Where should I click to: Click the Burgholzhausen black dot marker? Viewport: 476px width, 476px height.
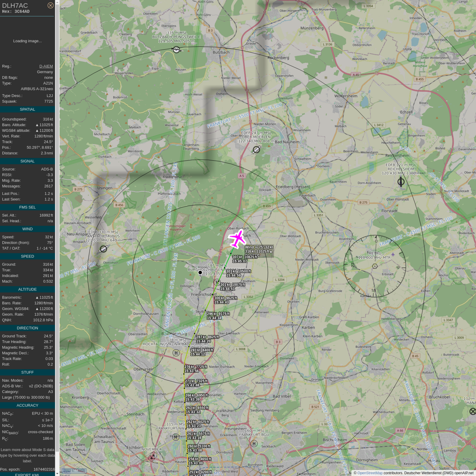point(200,272)
